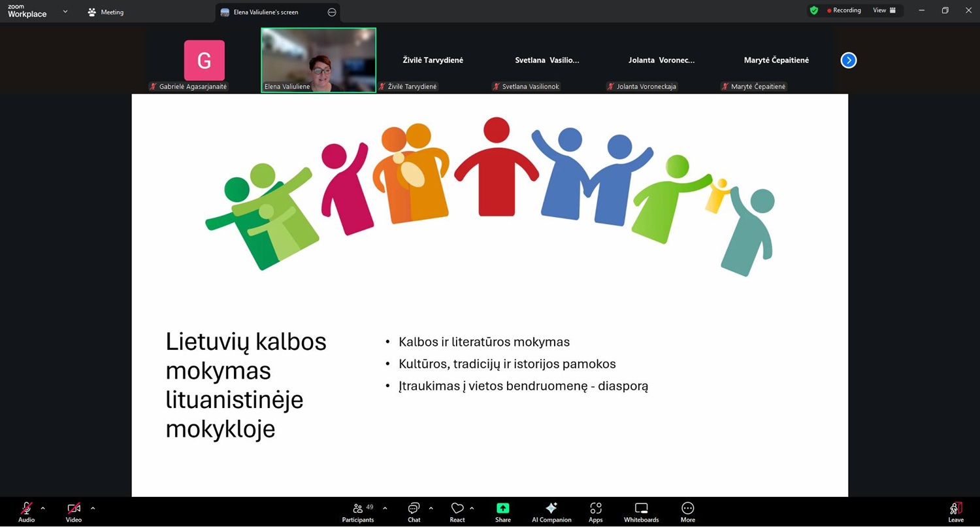980x527 pixels.
Task: Click the green Share screen button
Action: (502, 512)
